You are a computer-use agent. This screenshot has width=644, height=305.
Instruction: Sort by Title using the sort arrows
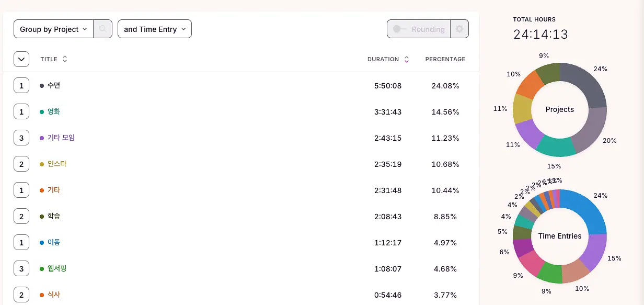click(65, 59)
